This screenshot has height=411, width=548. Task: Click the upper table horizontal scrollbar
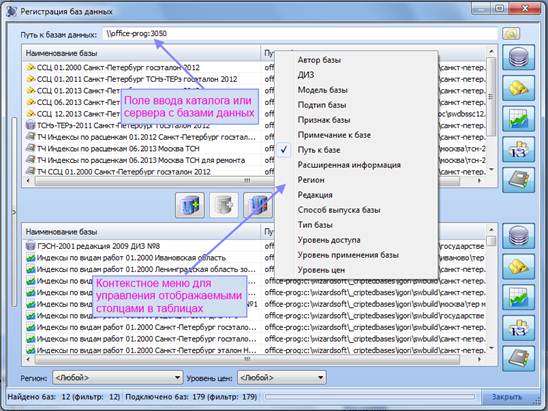pos(247,181)
